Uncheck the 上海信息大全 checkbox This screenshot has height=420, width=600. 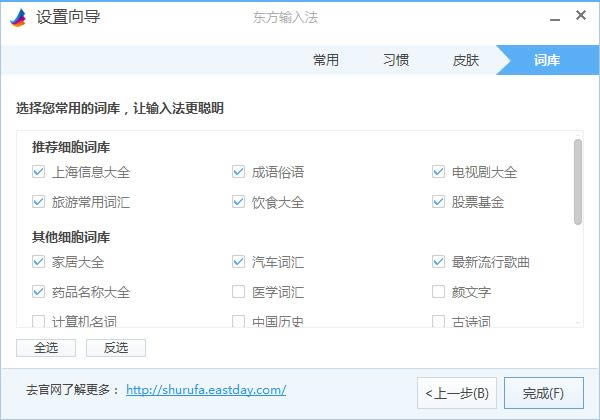(x=38, y=171)
